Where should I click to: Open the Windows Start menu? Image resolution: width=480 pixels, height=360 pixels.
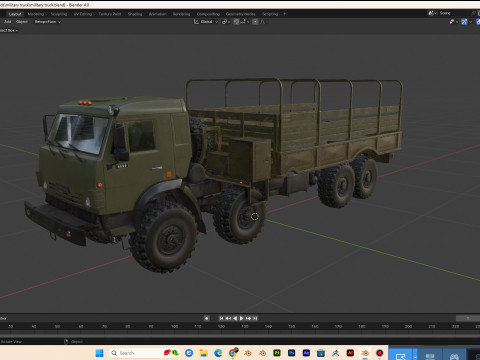(100, 353)
